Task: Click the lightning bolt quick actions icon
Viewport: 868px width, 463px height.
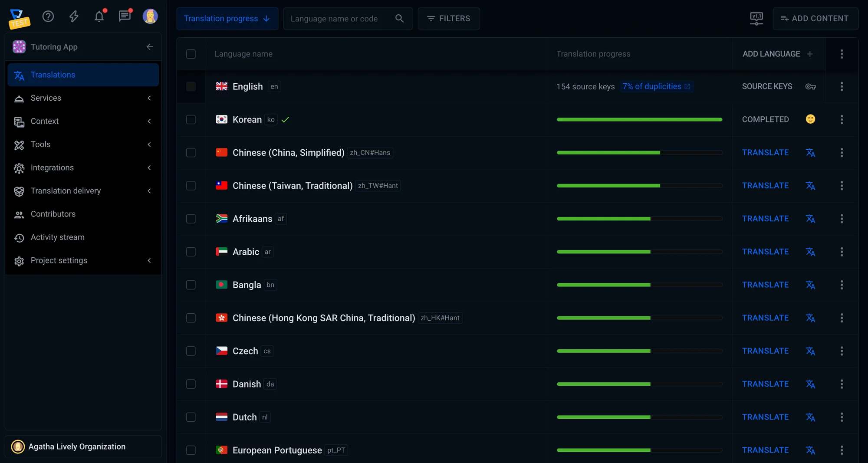Action: [74, 16]
